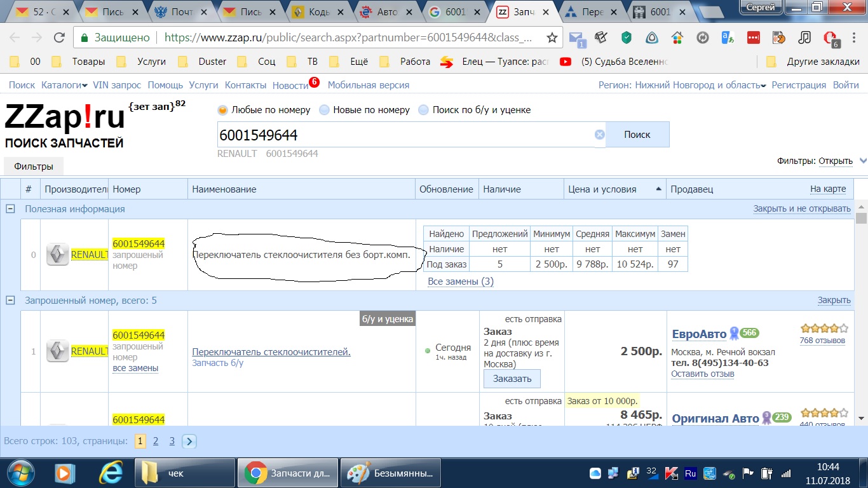Click the 4-star rating for ЕвроАвто
The height and width of the screenshot is (488, 868).
coord(824,329)
